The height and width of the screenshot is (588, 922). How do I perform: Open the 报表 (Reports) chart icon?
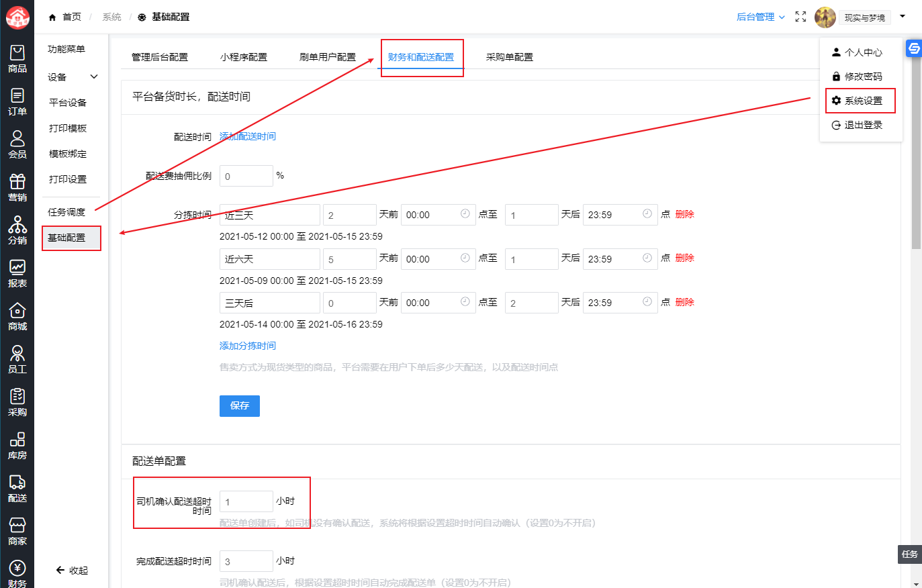click(x=17, y=273)
